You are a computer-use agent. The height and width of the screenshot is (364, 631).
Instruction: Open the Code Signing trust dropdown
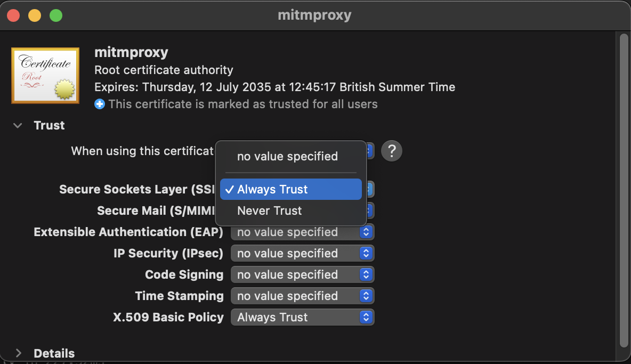[x=303, y=274]
